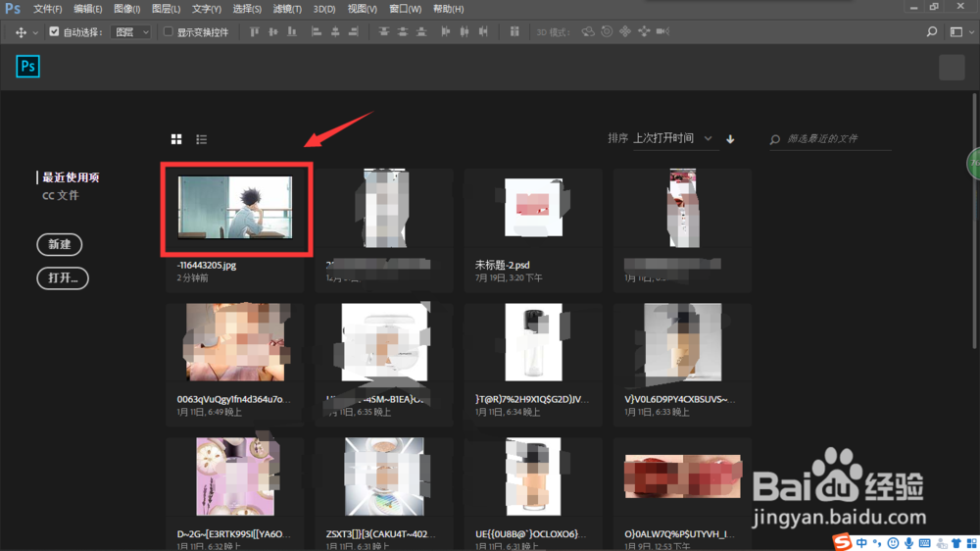Click Sogou input method S logo

point(842,541)
